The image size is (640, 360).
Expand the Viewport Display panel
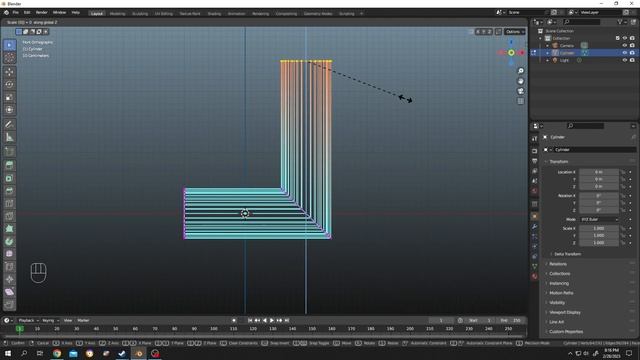click(x=564, y=312)
